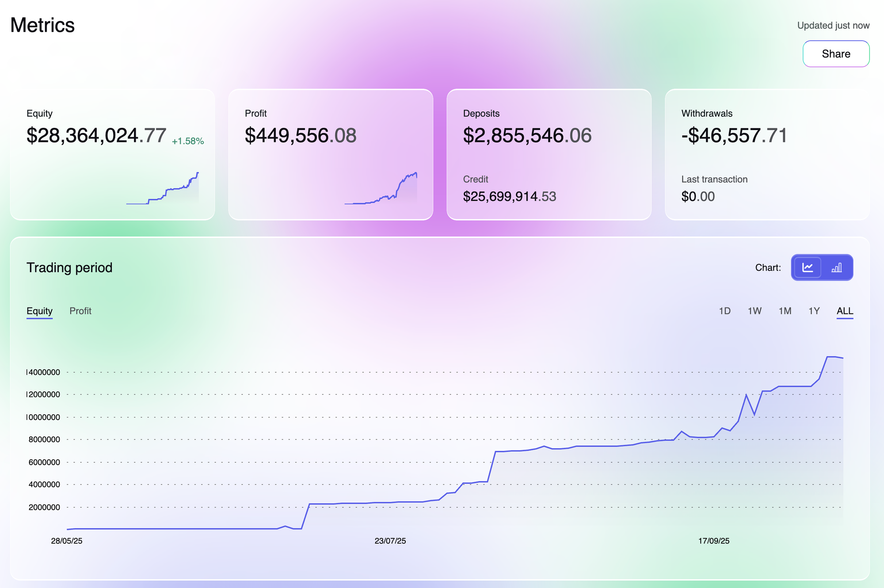
Task: Click the 28/05/25 start date label
Action: tap(67, 541)
